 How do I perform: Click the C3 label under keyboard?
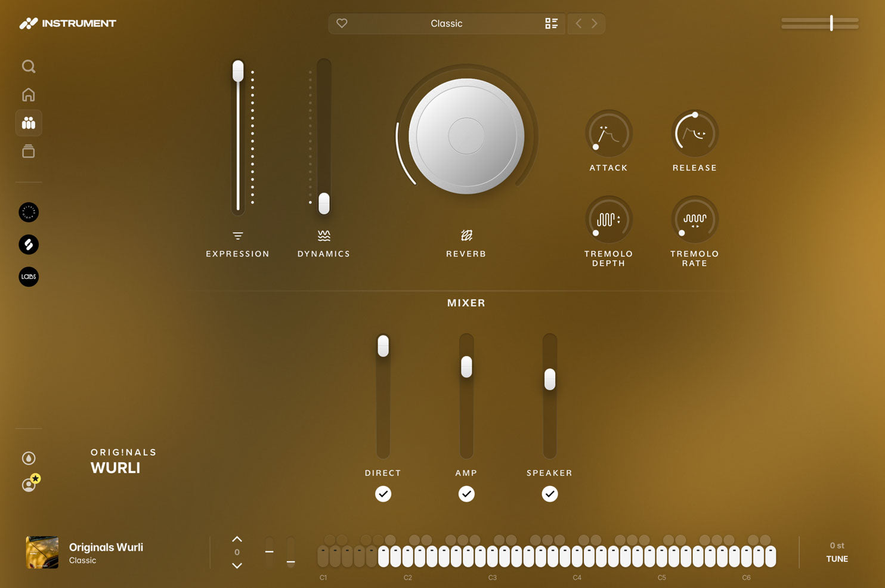click(x=493, y=578)
